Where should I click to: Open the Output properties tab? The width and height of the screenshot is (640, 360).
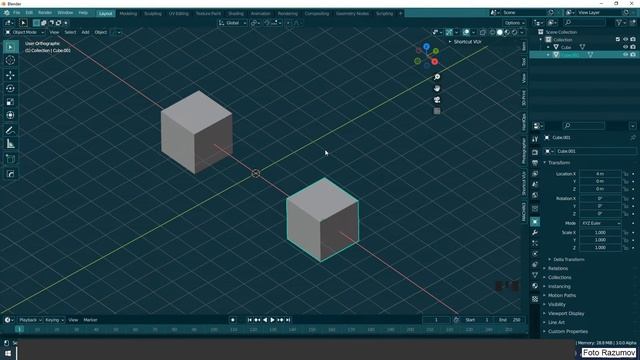point(535,163)
